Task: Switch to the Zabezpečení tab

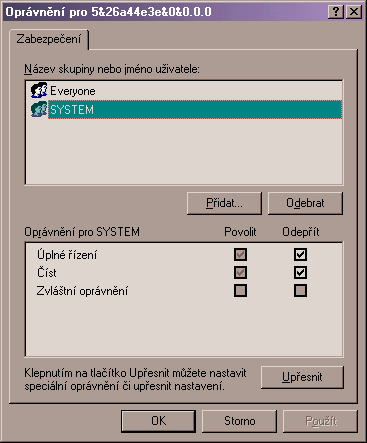Action: point(49,39)
